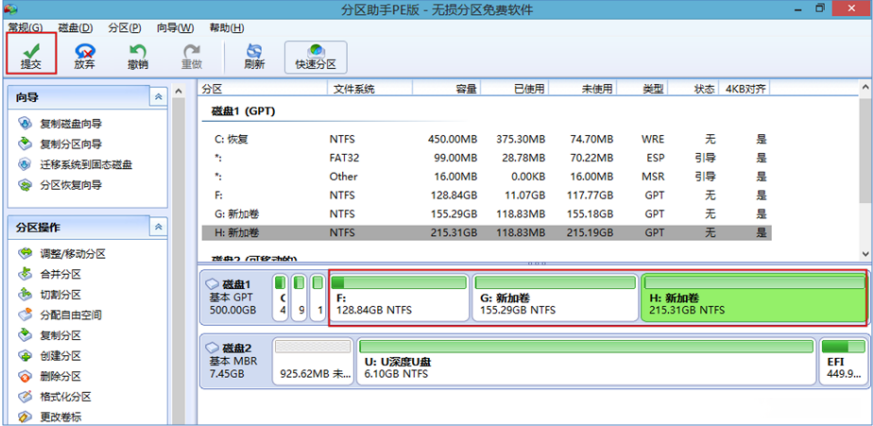Click the 复制分区向导 icon
873x426 pixels.
point(26,144)
